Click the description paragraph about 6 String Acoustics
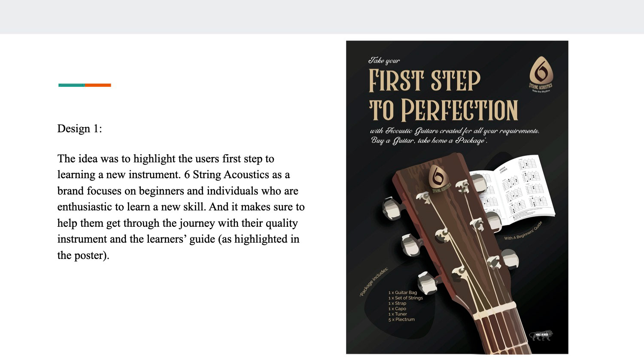 pyautogui.click(x=181, y=207)
